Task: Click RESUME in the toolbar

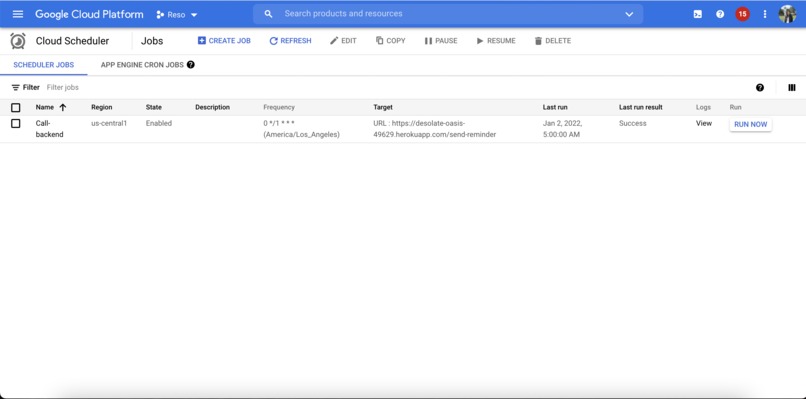Action: tap(496, 41)
